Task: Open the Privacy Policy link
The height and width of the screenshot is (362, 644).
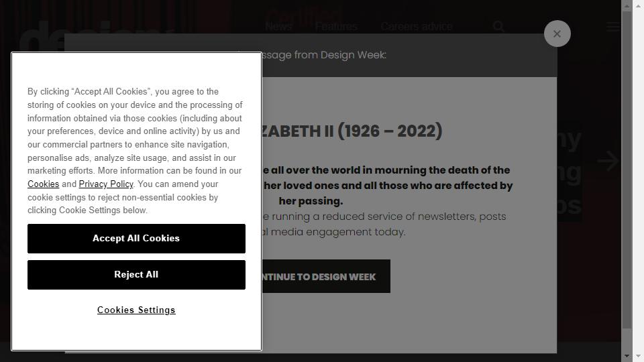Action: coord(106,184)
